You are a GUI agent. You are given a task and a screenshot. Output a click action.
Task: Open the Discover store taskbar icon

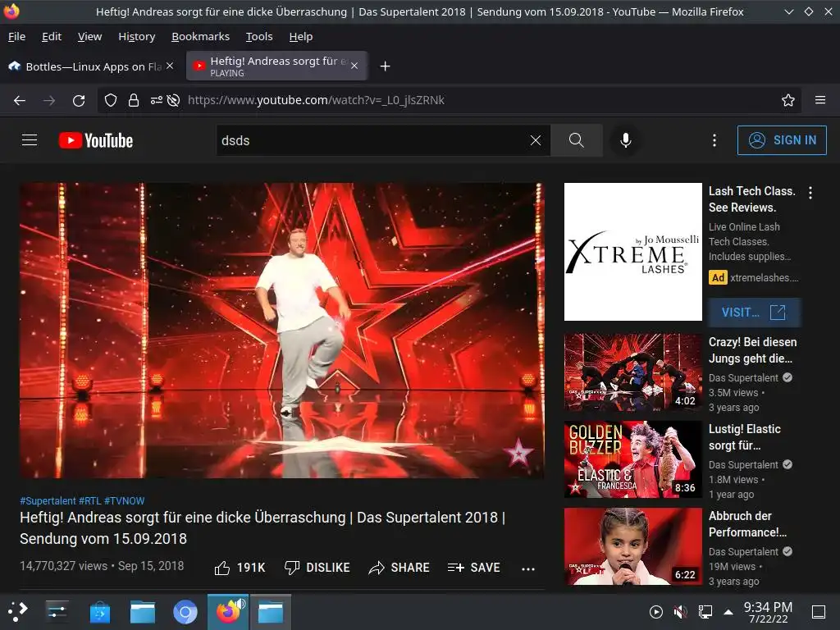click(99, 612)
